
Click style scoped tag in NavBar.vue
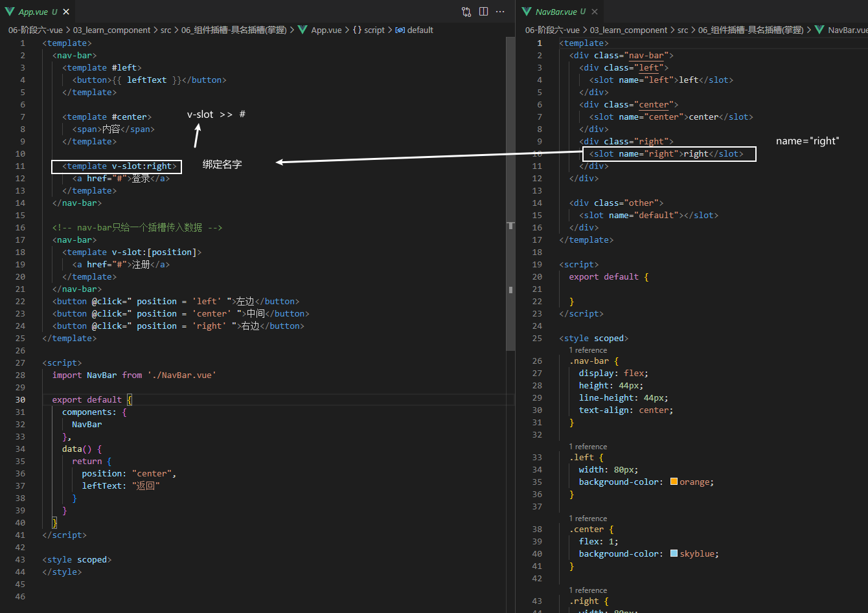[x=594, y=338]
